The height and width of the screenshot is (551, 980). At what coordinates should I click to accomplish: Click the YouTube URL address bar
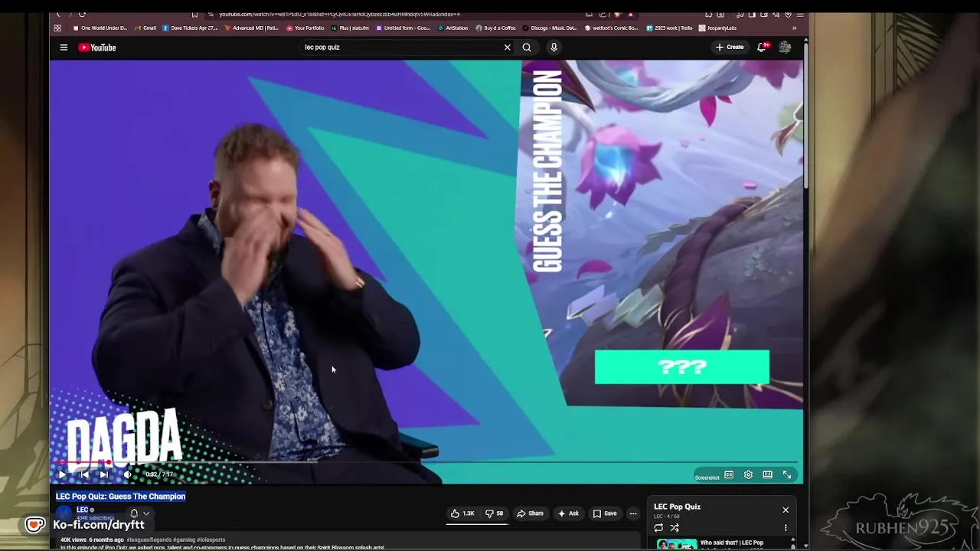pos(341,14)
